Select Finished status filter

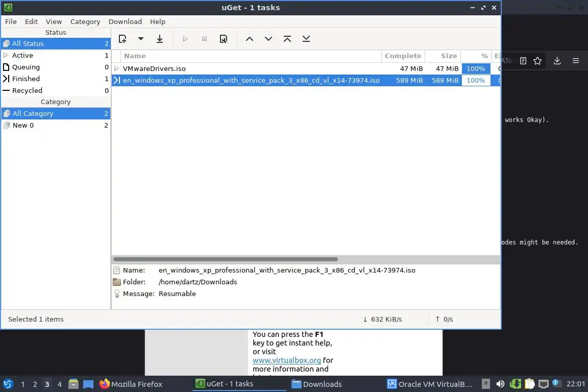56,79
